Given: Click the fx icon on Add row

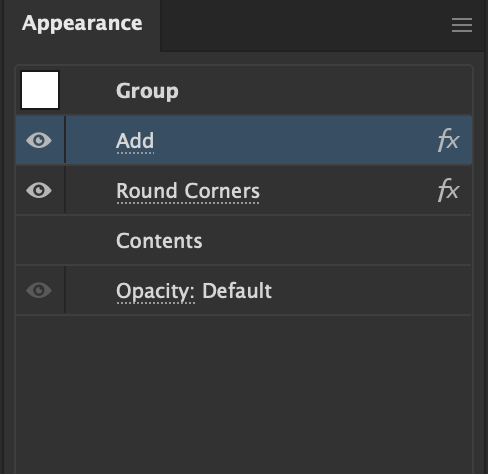Looking at the screenshot, I should [449, 140].
